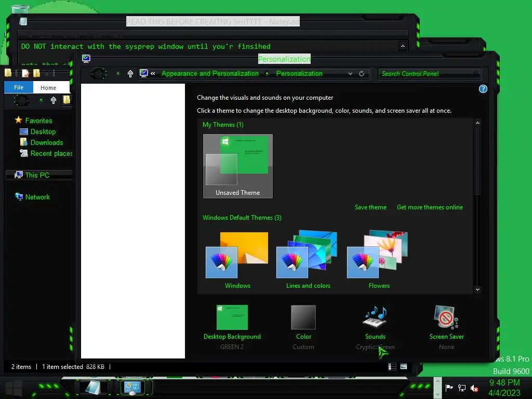Open the Start button on the taskbar
This screenshot has height=399, width=532.
coord(14,388)
